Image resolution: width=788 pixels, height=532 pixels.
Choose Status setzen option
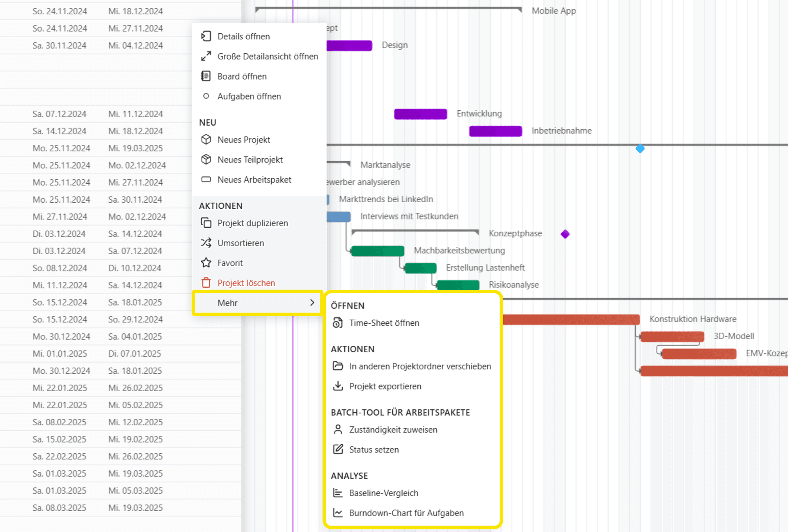[373, 450]
